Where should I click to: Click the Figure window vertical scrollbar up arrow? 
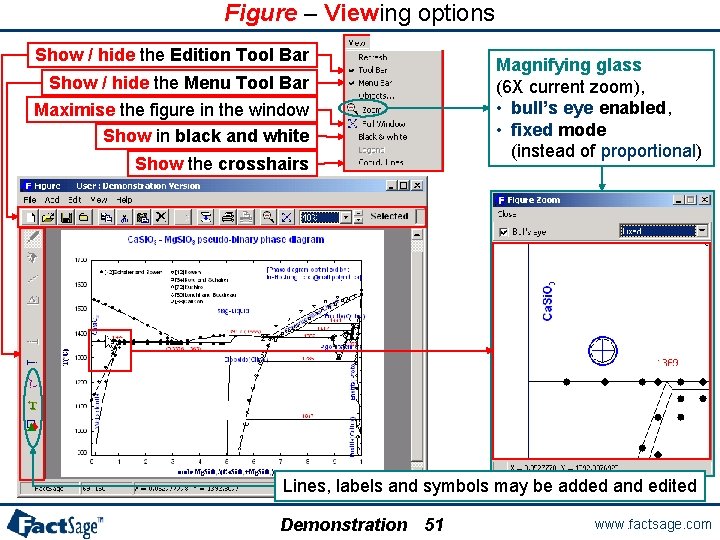[x=417, y=235]
